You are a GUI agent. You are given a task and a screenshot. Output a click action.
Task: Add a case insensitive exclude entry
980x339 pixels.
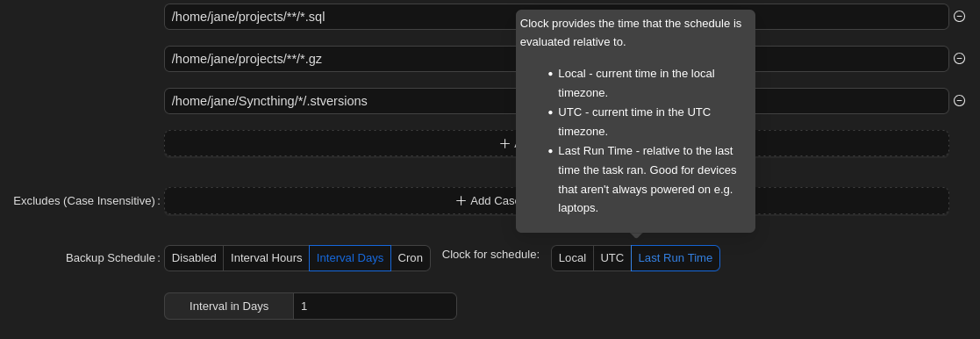(556, 201)
